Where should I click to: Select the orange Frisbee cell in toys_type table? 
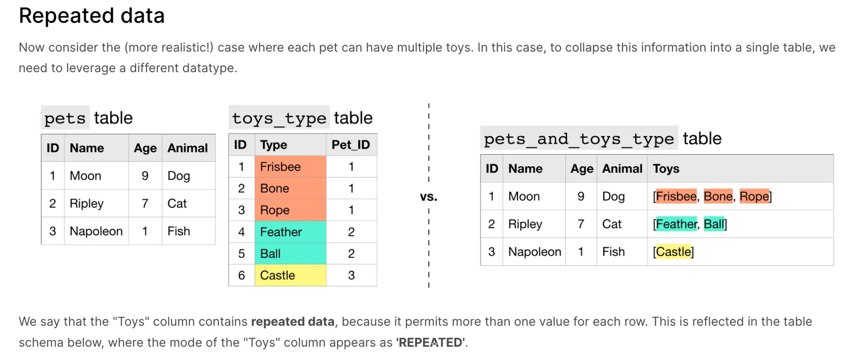click(290, 167)
